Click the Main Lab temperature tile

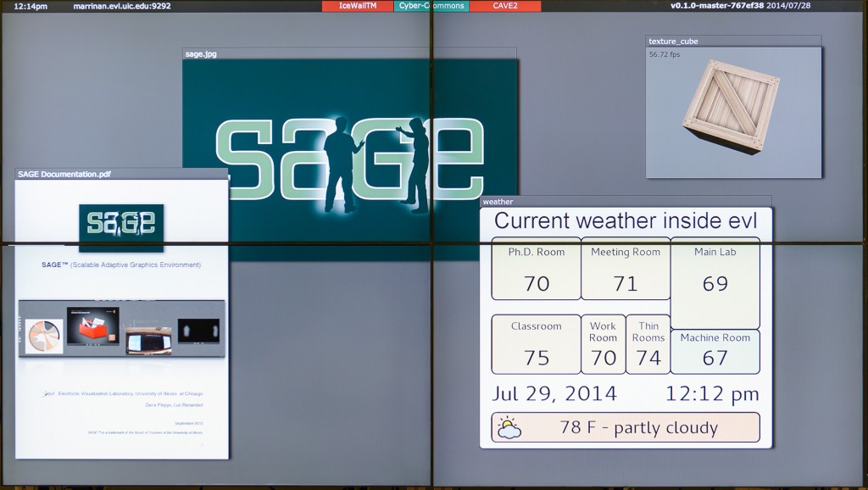click(715, 283)
